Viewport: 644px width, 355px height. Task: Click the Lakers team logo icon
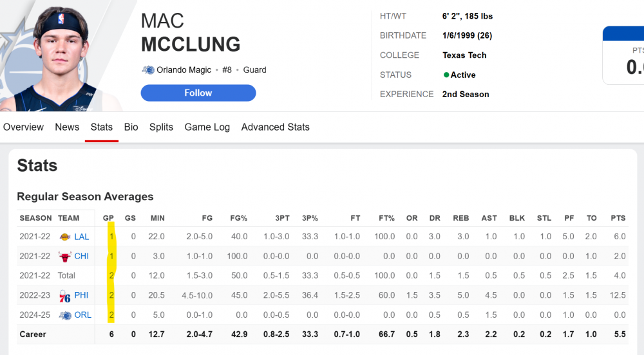tap(64, 237)
